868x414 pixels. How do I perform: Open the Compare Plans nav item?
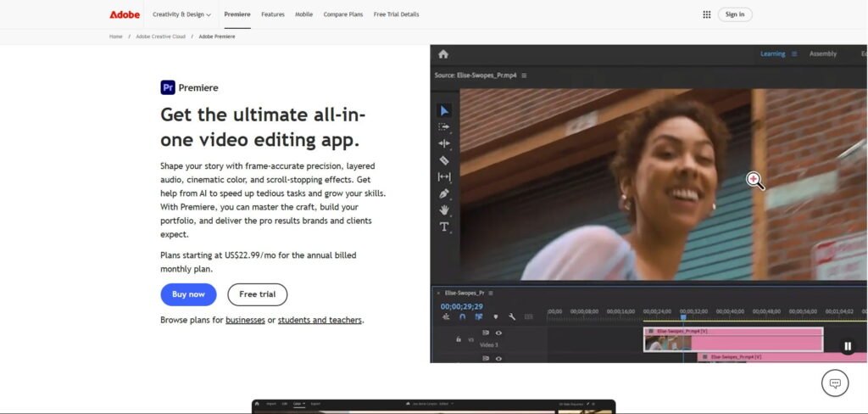343,14
